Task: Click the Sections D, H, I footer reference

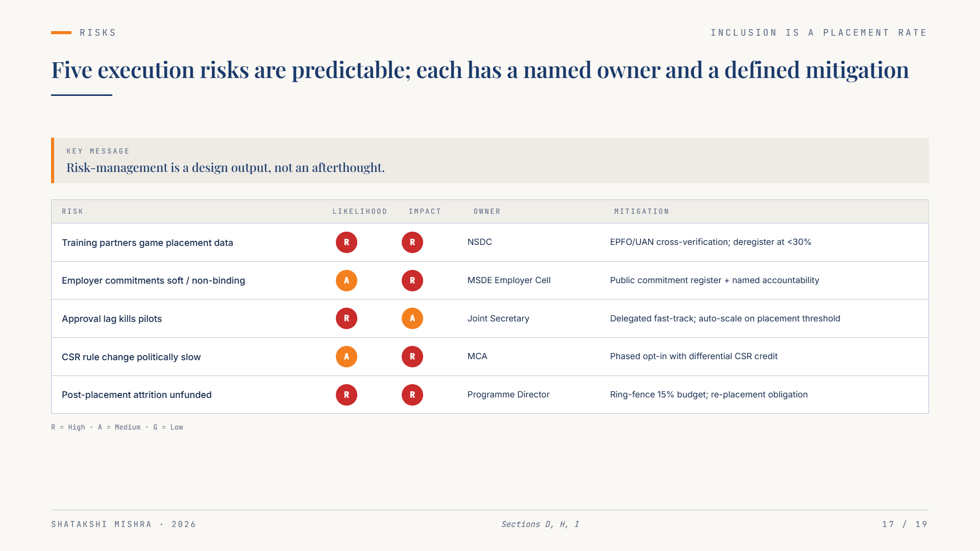Action: 540,524
